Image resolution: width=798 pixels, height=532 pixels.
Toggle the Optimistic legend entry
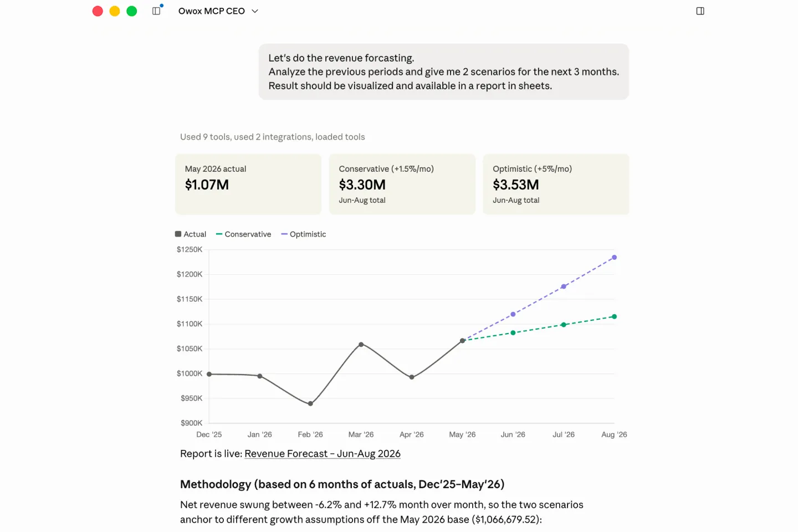304,234
